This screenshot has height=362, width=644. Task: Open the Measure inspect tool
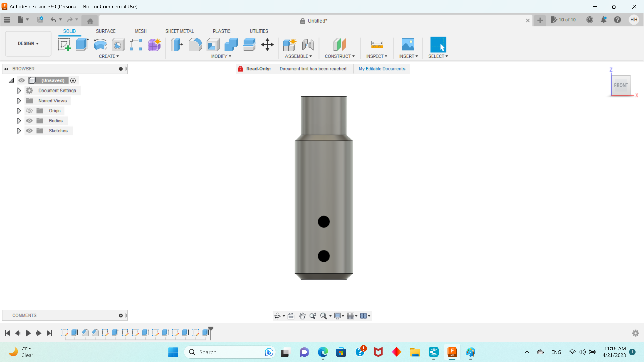pos(377,44)
